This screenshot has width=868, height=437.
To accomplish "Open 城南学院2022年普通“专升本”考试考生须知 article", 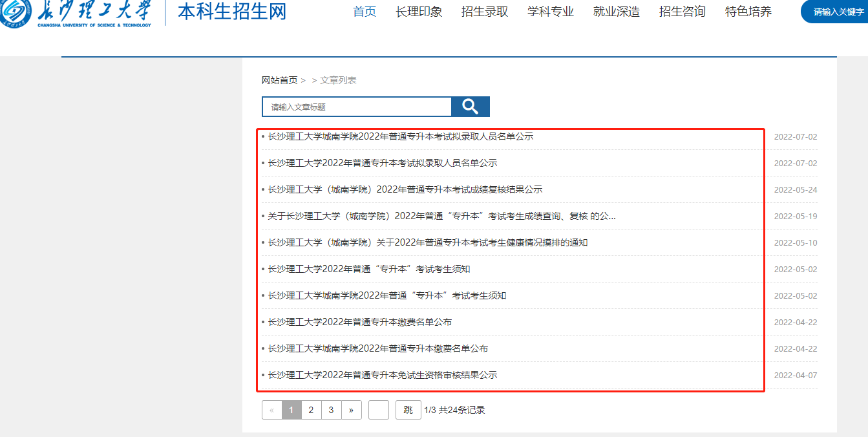I will [x=387, y=295].
